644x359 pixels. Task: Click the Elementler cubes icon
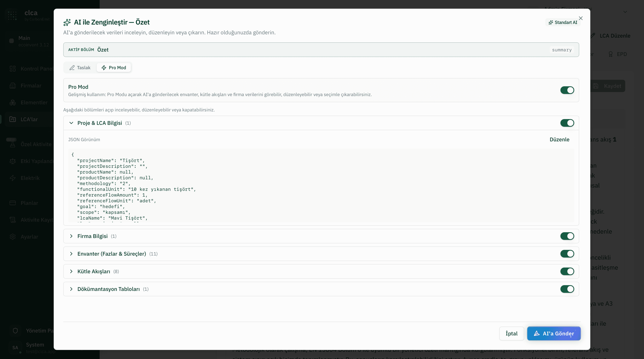[12, 102]
